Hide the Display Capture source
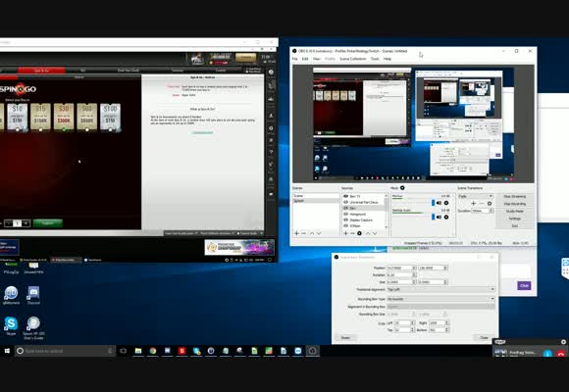Screen dimensions: 569x392 pyautogui.click(x=345, y=220)
